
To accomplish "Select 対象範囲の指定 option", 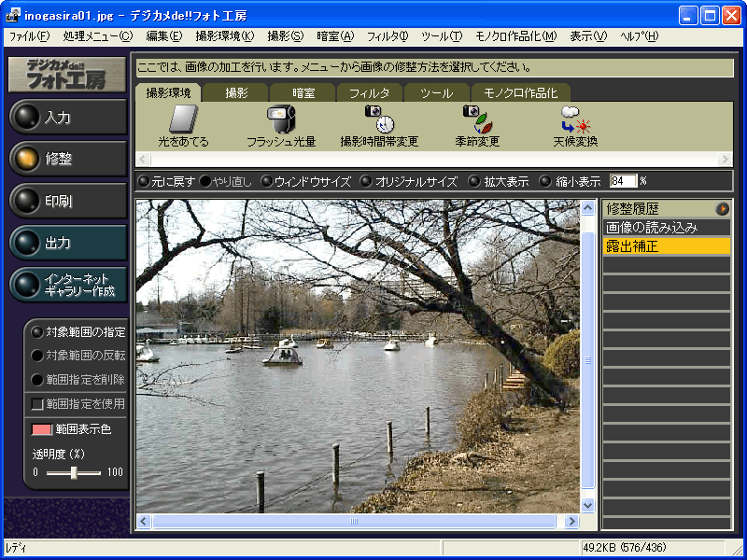I will click(78, 332).
